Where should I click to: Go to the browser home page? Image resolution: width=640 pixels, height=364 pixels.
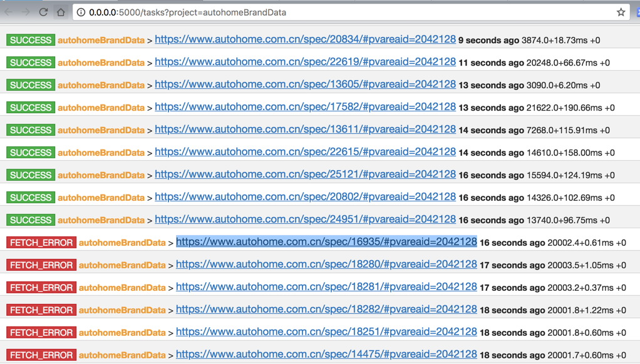(x=61, y=13)
